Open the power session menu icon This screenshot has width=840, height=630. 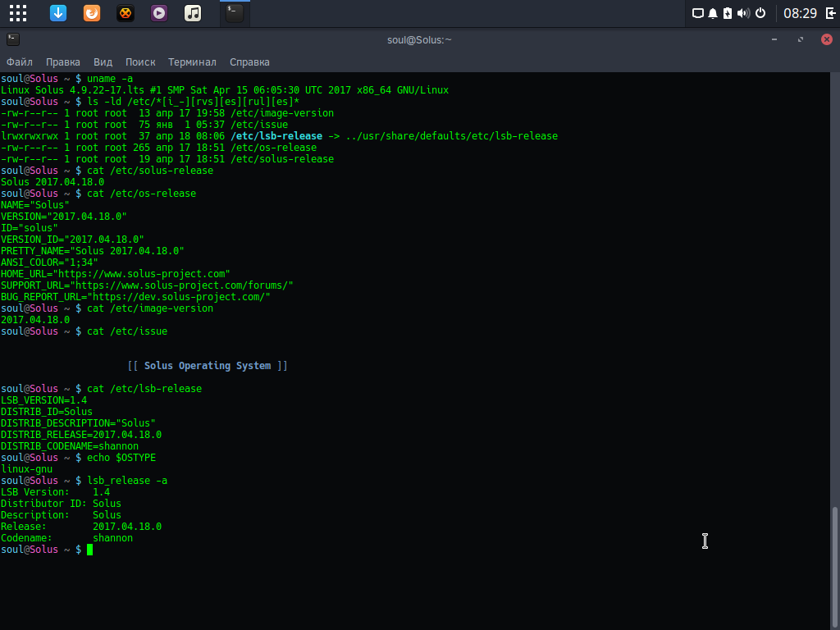(760, 13)
